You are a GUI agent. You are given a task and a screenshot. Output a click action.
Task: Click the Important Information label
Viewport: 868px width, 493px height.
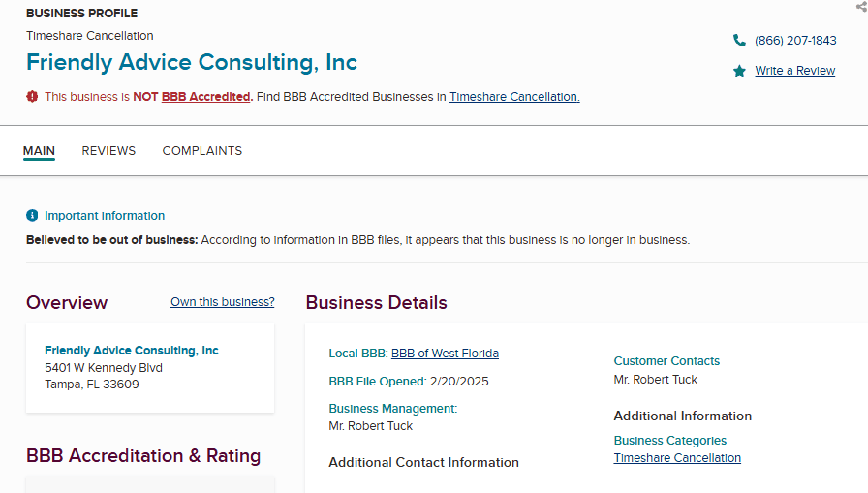pyautogui.click(x=105, y=216)
